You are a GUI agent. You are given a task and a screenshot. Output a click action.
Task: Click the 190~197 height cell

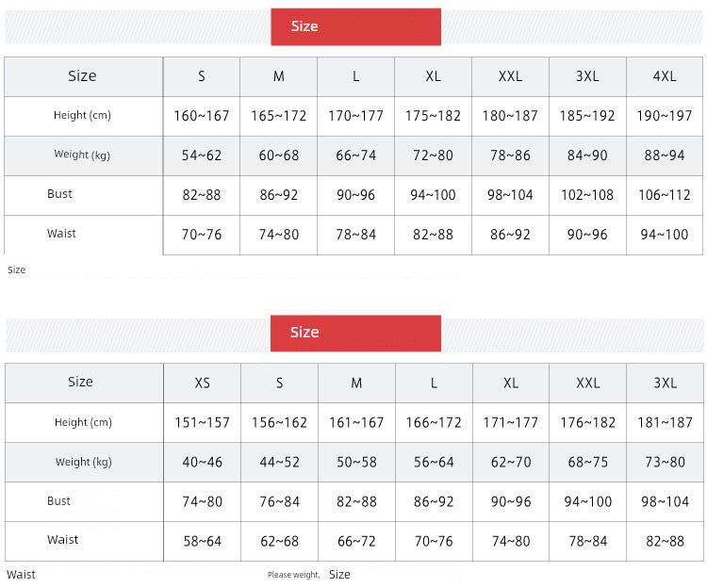tap(665, 116)
